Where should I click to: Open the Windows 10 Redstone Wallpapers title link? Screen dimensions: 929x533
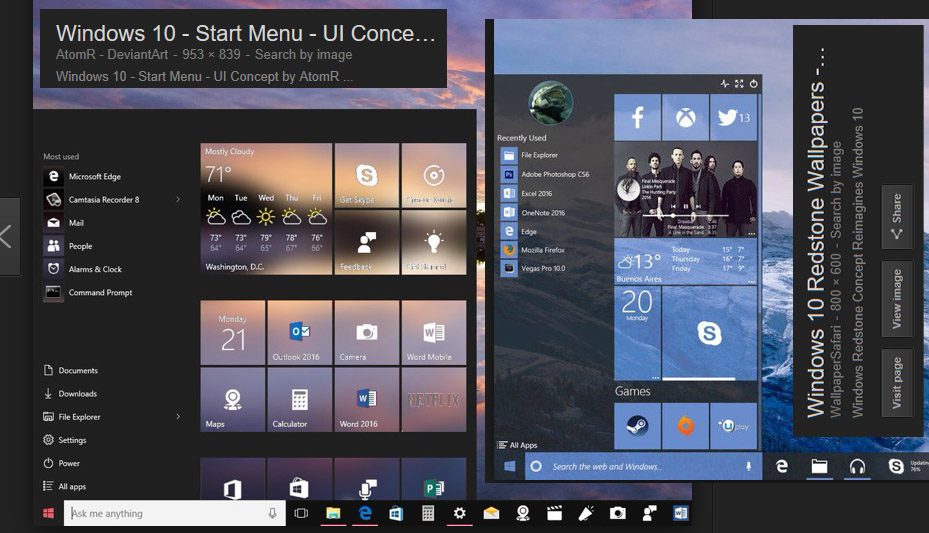click(x=816, y=234)
